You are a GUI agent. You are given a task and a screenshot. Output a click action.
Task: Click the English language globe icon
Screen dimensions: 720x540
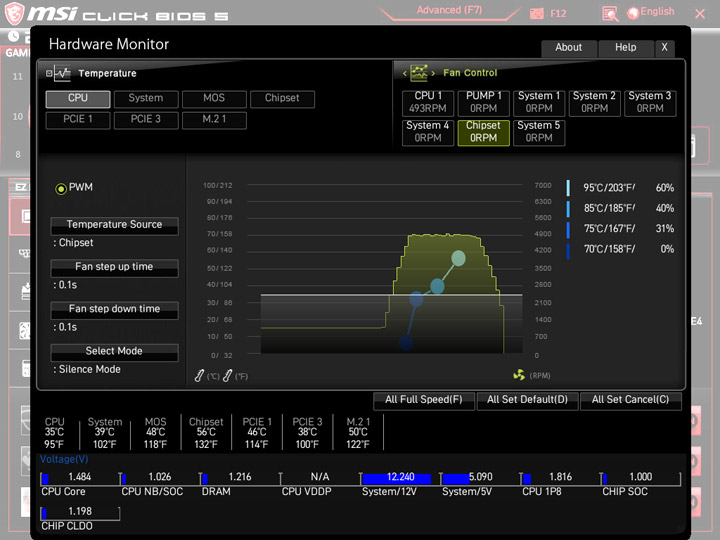coord(633,13)
